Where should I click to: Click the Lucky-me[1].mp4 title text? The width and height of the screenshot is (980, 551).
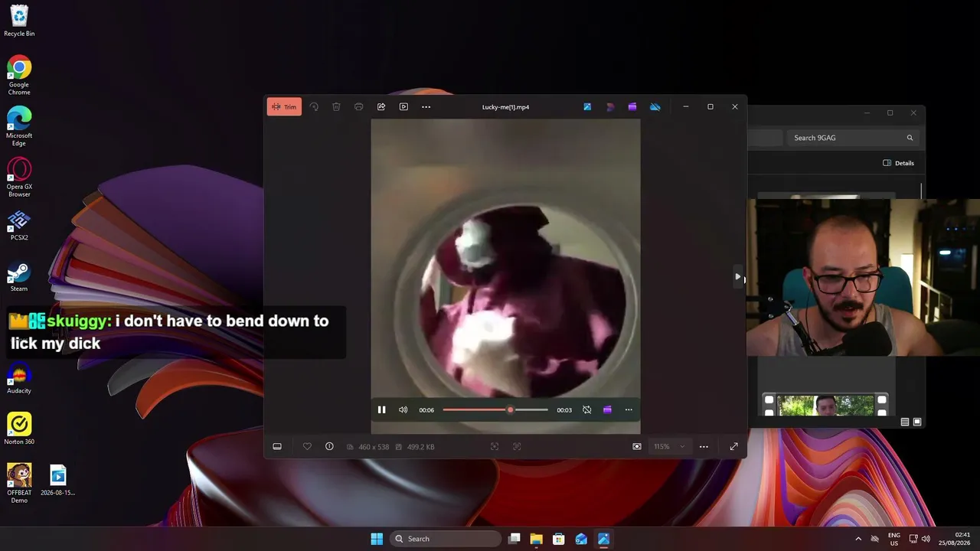point(505,107)
